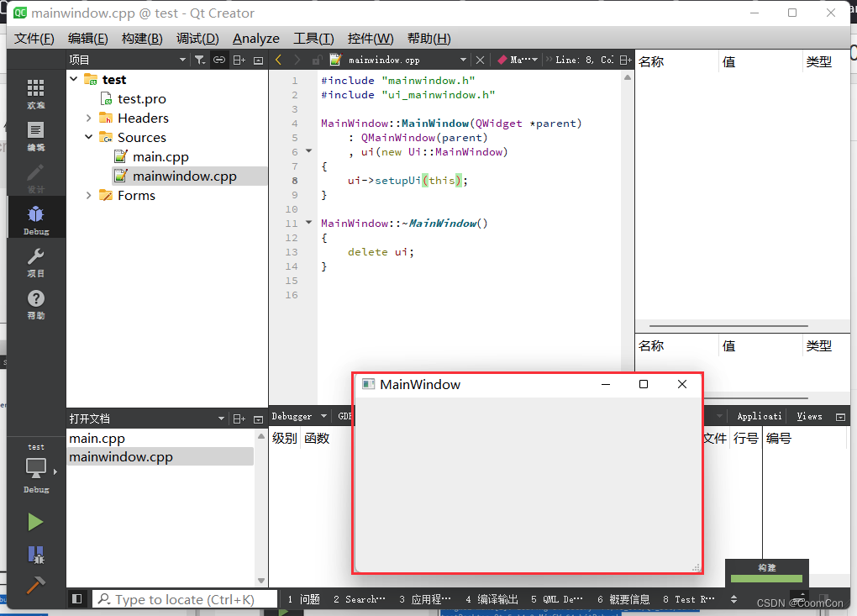857x616 pixels.
Task: Open the 工具(T) menu
Action: coord(313,39)
